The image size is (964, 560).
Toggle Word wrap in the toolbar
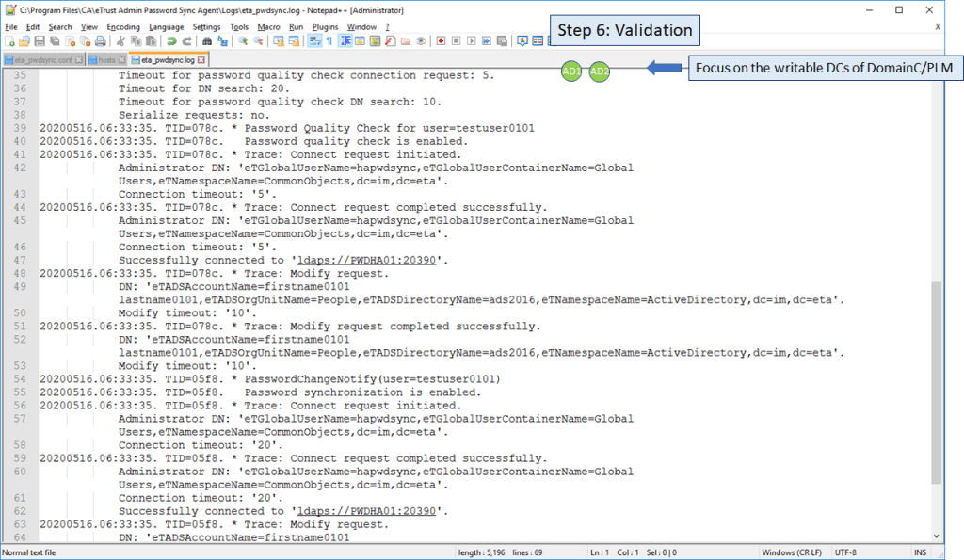(315, 41)
